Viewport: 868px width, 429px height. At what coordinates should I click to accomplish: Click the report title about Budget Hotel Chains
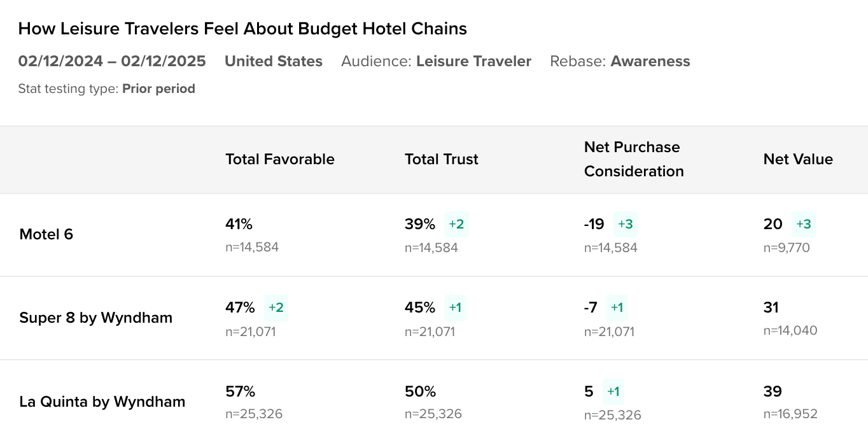(x=242, y=29)
